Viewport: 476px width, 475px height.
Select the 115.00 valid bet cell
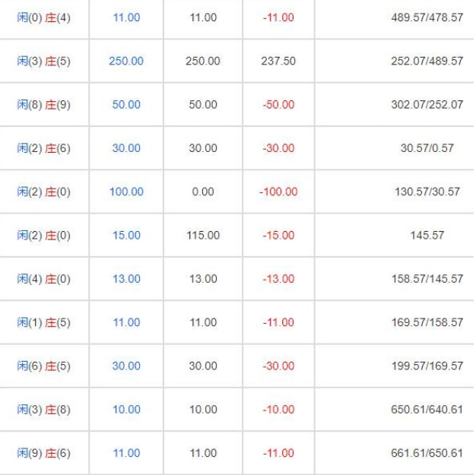203,236
